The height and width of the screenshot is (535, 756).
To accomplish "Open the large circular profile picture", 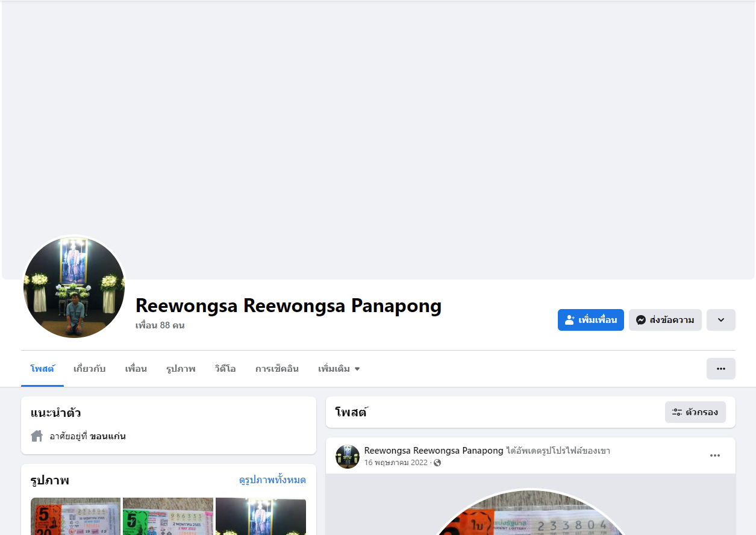I will tap(74, 287).
